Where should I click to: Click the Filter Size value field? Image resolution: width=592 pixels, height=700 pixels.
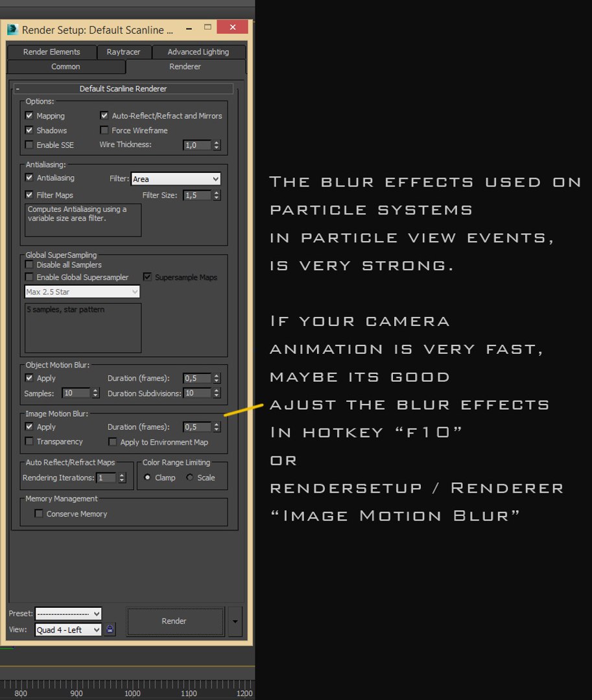[x=197, y=195]
